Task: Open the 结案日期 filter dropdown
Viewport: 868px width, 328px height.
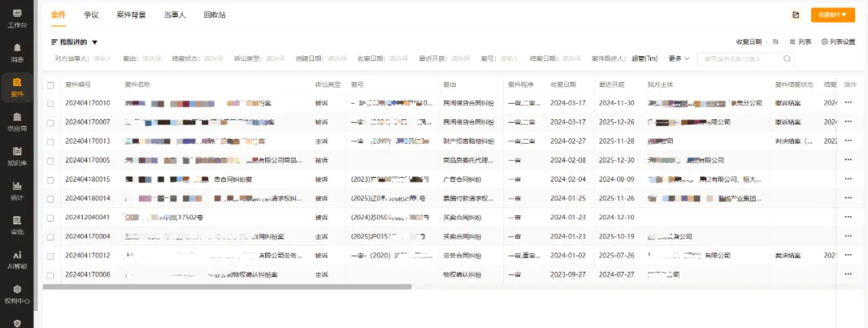Action: pos(571,58)
